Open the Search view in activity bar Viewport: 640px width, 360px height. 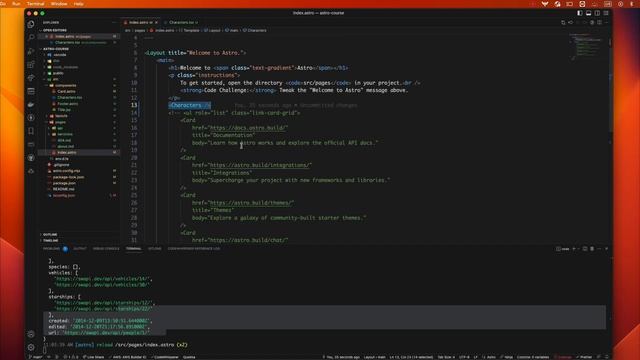click(31, 38)
